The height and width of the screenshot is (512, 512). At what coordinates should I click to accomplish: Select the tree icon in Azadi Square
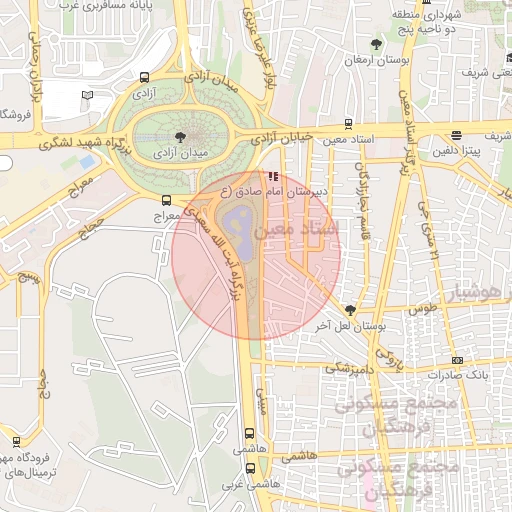[x=180, y=137]
